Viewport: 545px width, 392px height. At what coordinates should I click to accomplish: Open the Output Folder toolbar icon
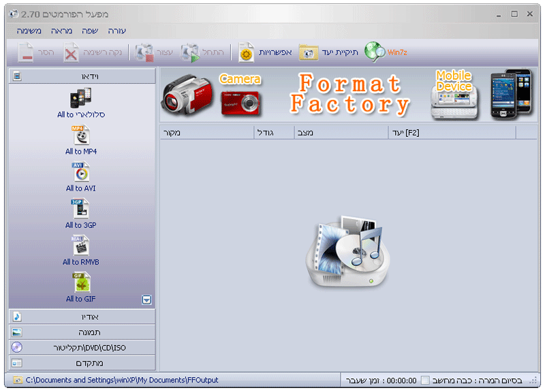coord(309,53)
